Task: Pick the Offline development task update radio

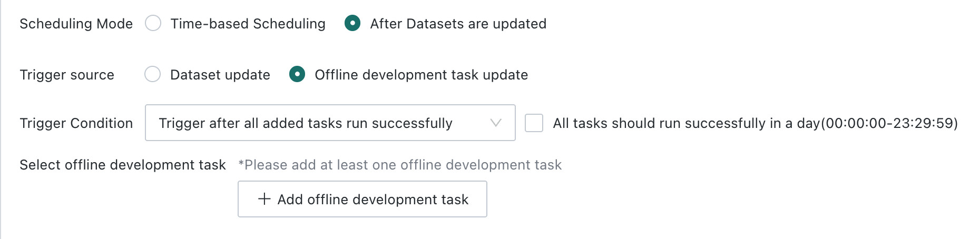Action: click(x=297, y=74)
